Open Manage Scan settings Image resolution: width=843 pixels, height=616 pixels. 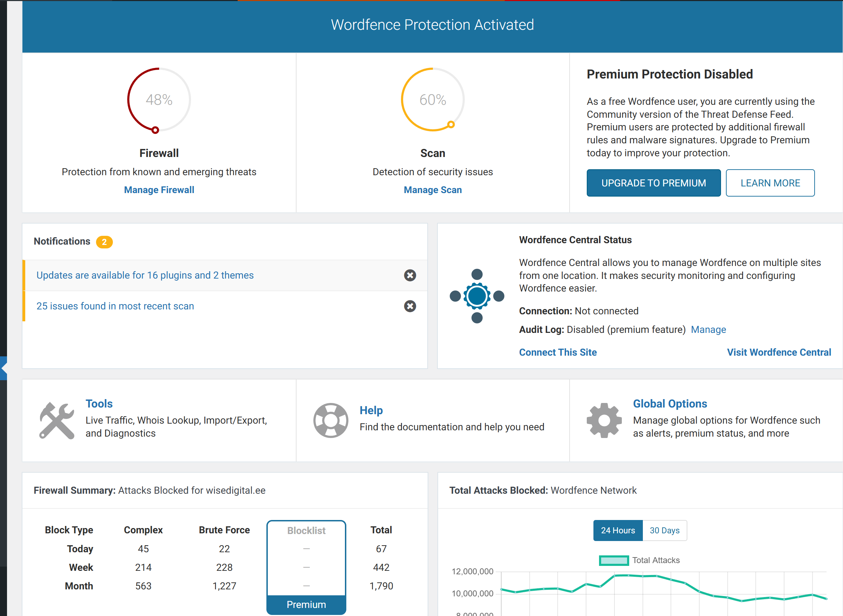432,190
